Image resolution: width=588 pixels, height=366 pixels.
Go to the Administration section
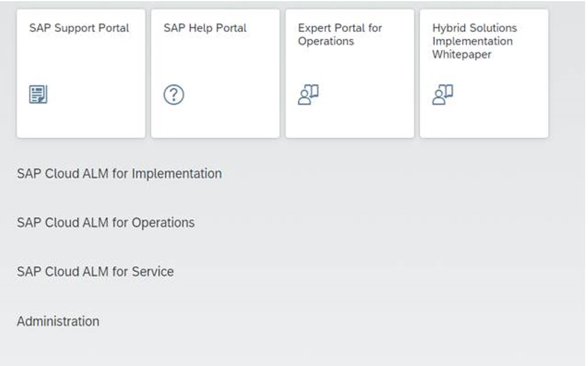58,322
